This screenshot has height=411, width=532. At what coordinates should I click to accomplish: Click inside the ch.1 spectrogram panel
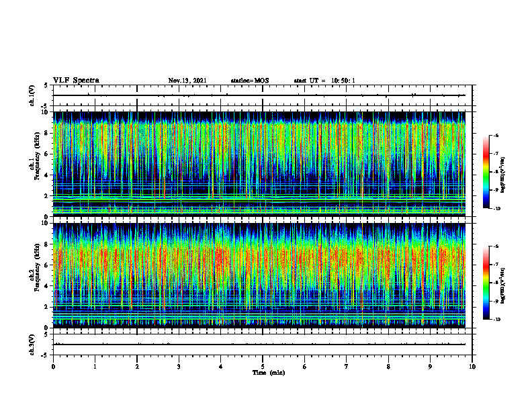click(x=259, y=164)
